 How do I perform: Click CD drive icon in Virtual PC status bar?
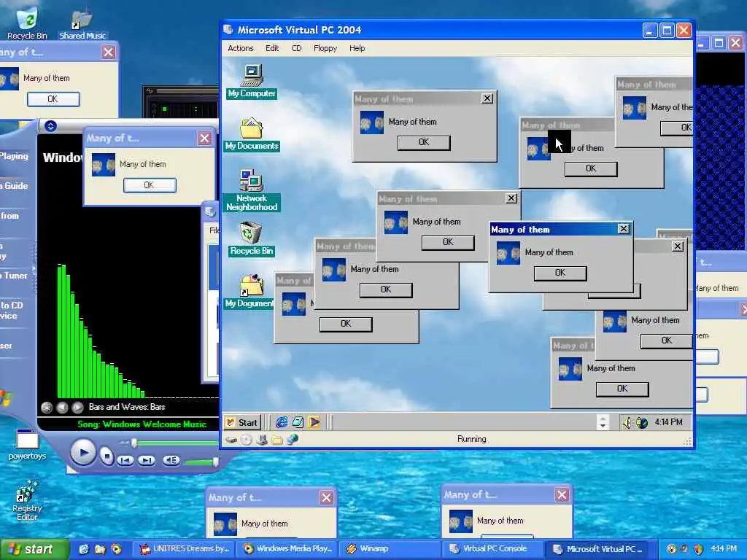pyautogui.click(x=247, y=440)
